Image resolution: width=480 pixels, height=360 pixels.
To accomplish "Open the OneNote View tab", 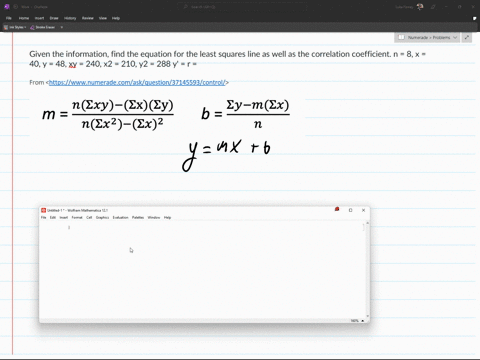I will pyautogui.click(x=103, y=18).
